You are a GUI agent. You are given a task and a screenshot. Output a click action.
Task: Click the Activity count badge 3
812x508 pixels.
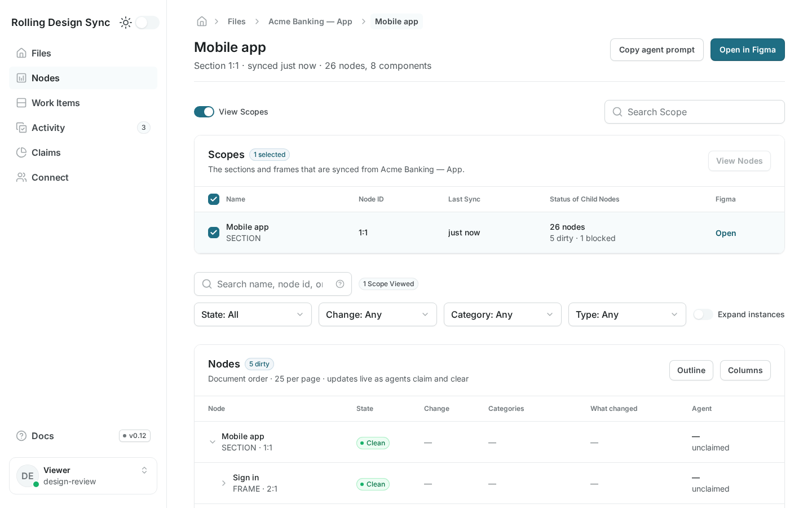pos(144,128)
